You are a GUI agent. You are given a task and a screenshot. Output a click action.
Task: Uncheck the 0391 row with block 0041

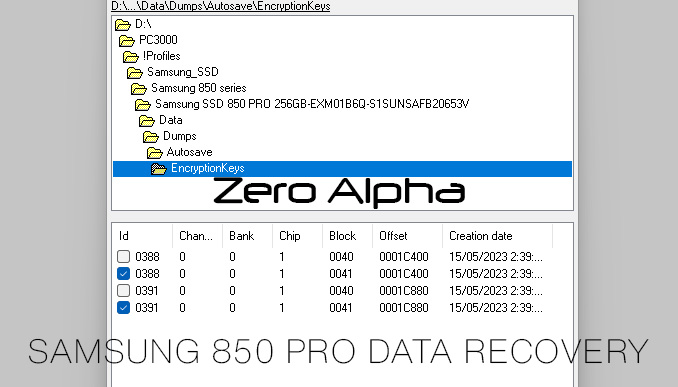coord(123,307)
